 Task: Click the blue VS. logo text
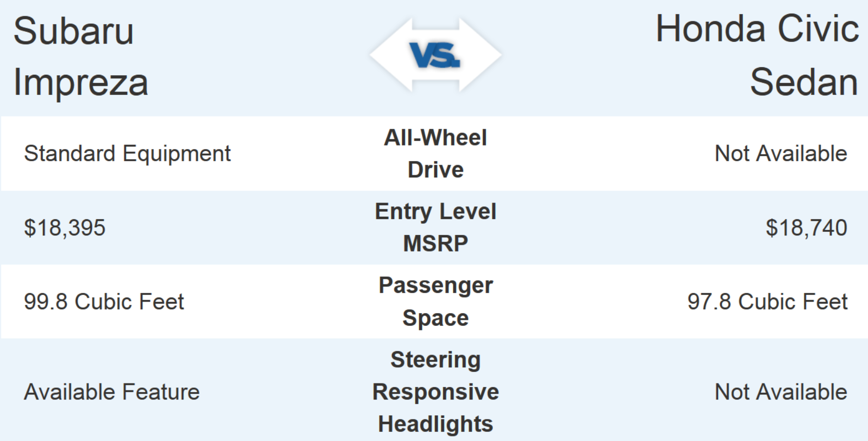[x=435, y=55]
